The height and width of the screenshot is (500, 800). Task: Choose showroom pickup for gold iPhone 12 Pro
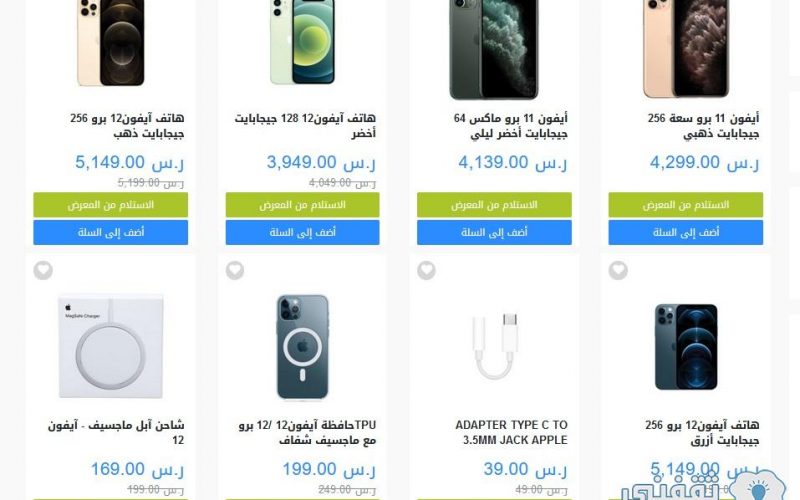[111, 205]
